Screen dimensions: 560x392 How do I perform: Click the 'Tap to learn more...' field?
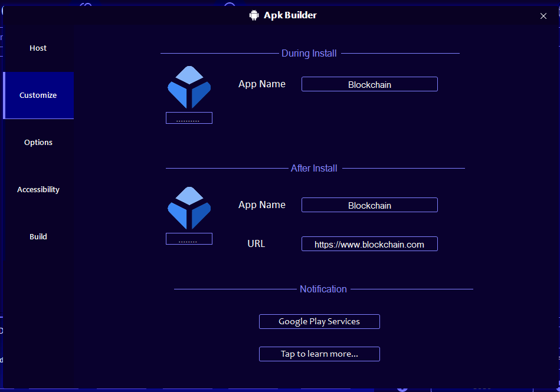[319, 354]
